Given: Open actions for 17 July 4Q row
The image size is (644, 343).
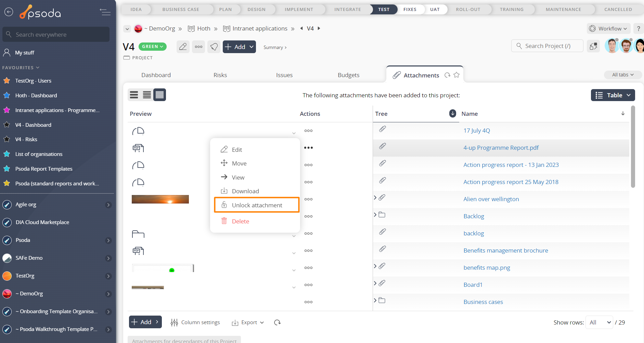Looking at the screenshot, I should pos(308,131).
